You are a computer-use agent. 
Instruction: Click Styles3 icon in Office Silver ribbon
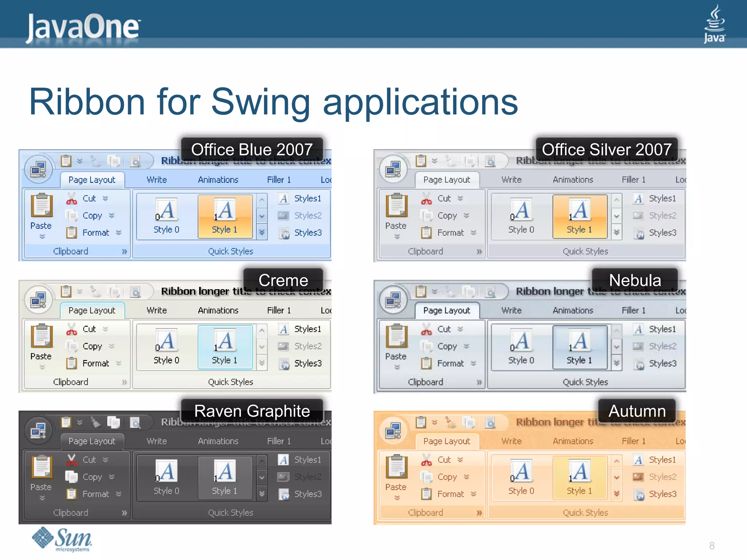pos(639,233)
